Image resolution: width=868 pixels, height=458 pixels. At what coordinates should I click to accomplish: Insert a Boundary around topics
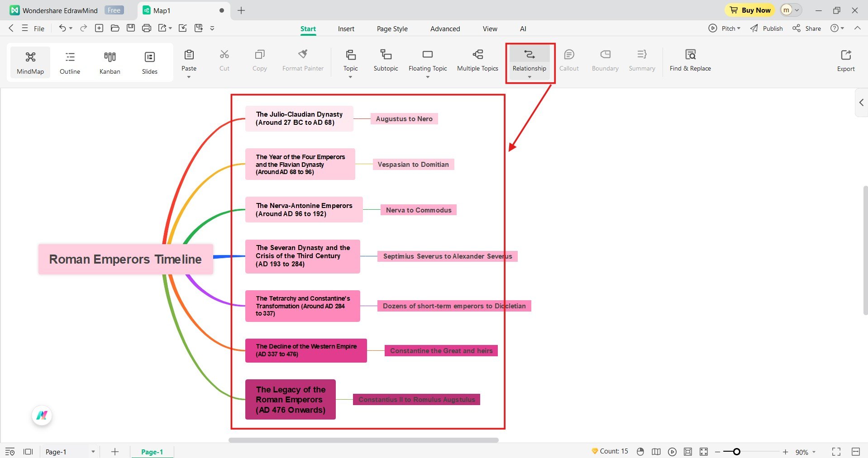tap(605, 61)
